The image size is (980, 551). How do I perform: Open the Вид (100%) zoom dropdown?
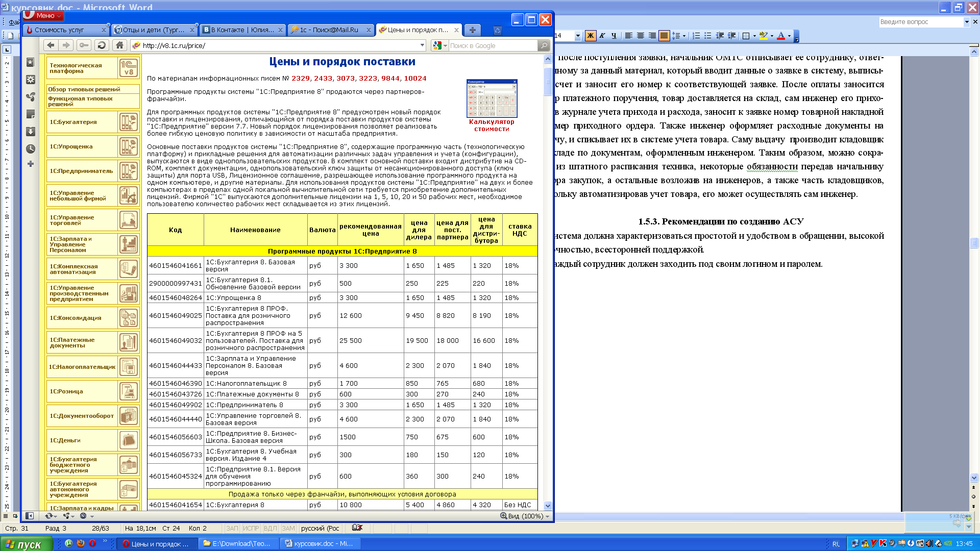tap(525, 516)
